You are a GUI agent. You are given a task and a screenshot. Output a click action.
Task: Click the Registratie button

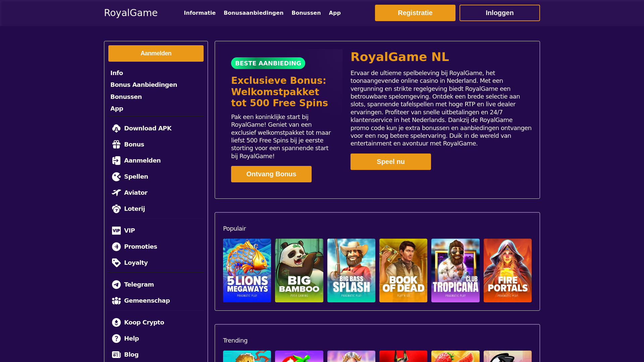415,13
